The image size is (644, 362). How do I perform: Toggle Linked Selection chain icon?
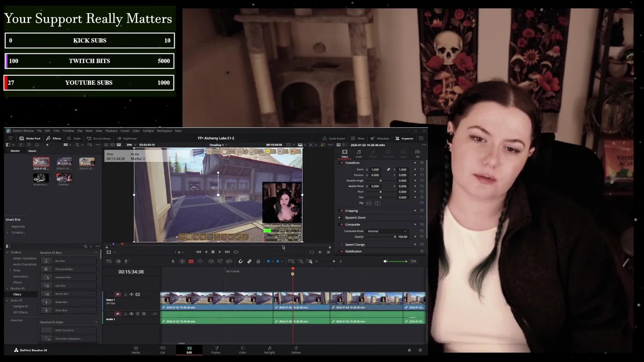249,261
